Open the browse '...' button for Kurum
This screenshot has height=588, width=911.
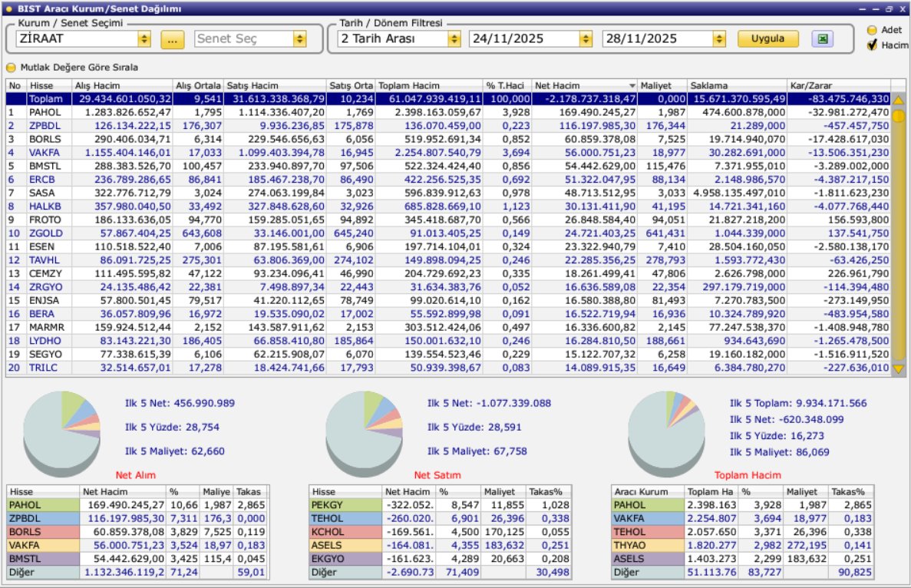coord(173,39)
